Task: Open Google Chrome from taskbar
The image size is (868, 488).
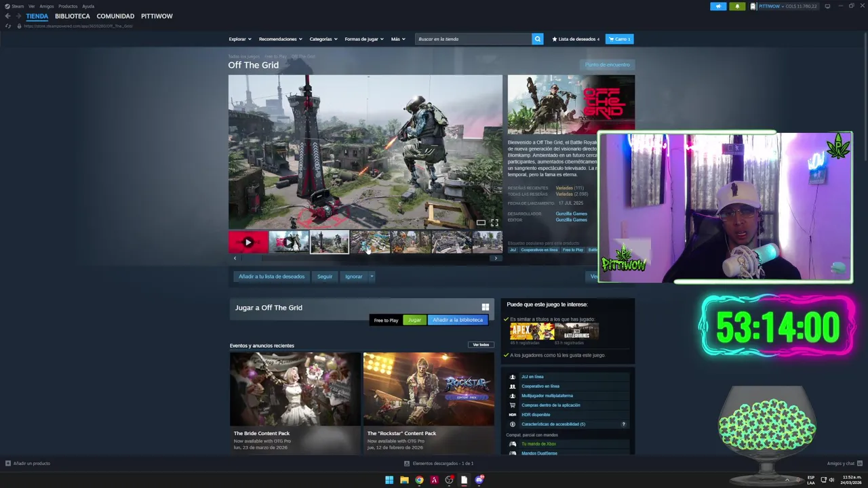Action: point(419,480)
